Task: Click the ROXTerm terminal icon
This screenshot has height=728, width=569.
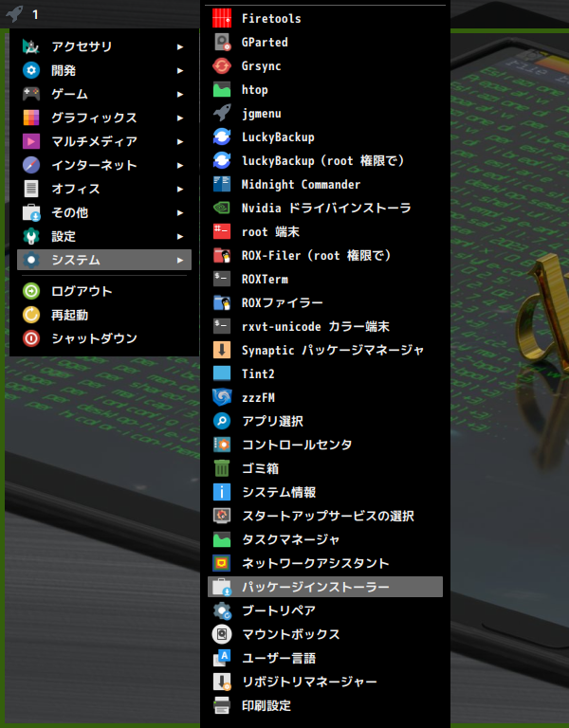Action: [x=222, y=279]
